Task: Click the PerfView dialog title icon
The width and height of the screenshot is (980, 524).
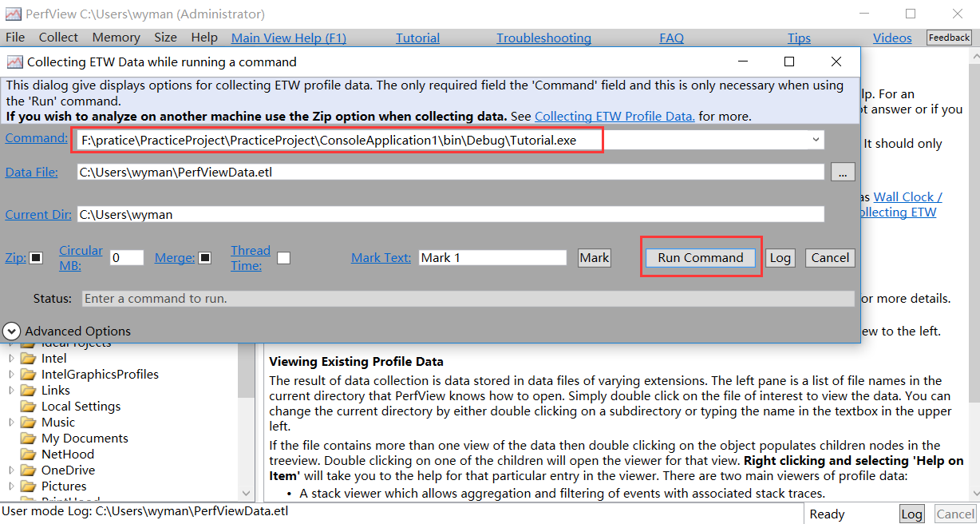Action: [x=14, y=62]
